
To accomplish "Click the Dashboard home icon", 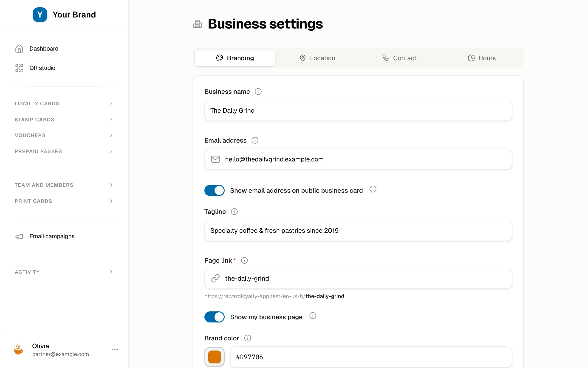I will pos(19,49).
